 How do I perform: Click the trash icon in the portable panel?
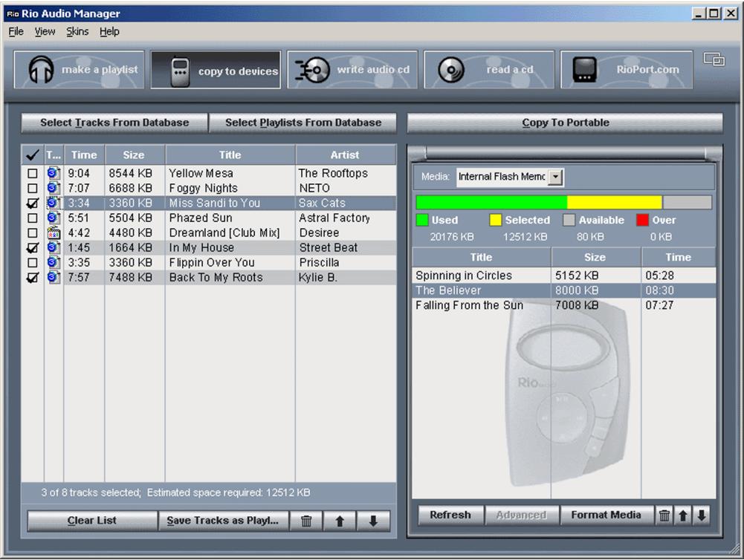click(x=664, y=515)
